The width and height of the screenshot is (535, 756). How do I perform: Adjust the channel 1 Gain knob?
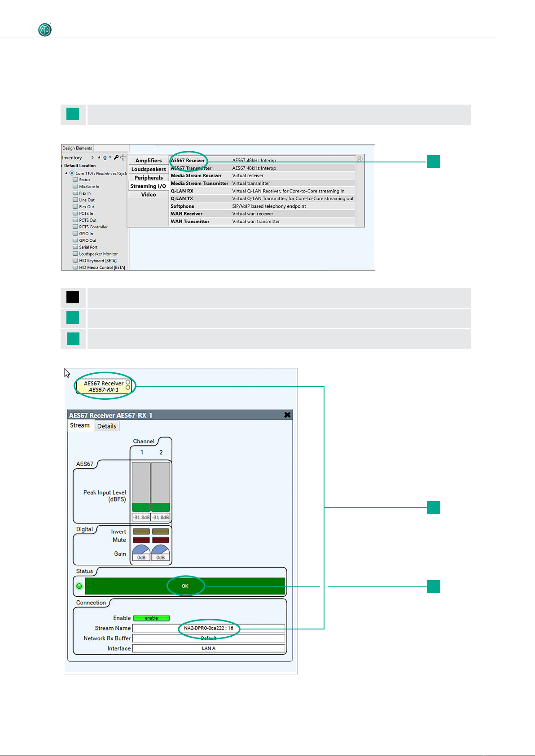tap(141, 550)
